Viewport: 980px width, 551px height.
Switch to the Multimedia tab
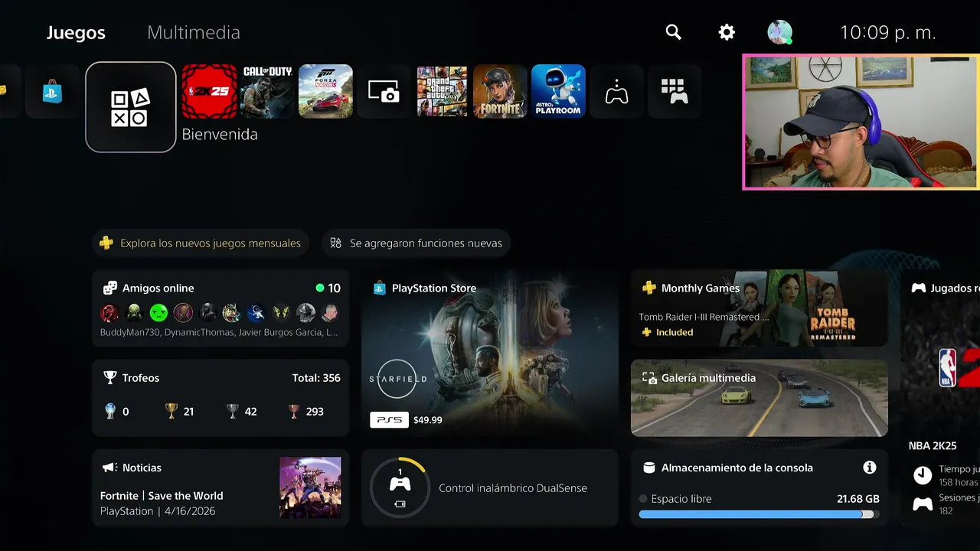pyautogui.click(x=194, y=33)
